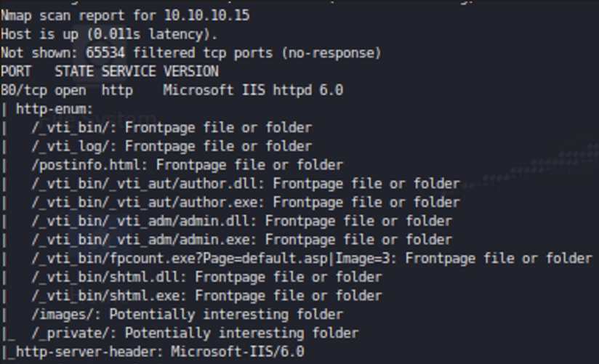Click the admin.exe path entry

point(144,240)
